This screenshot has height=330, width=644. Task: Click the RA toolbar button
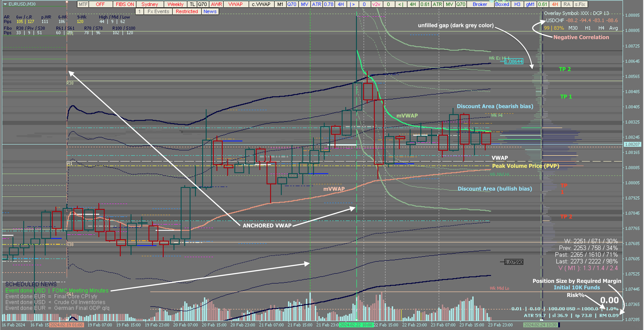pos(567,4)
